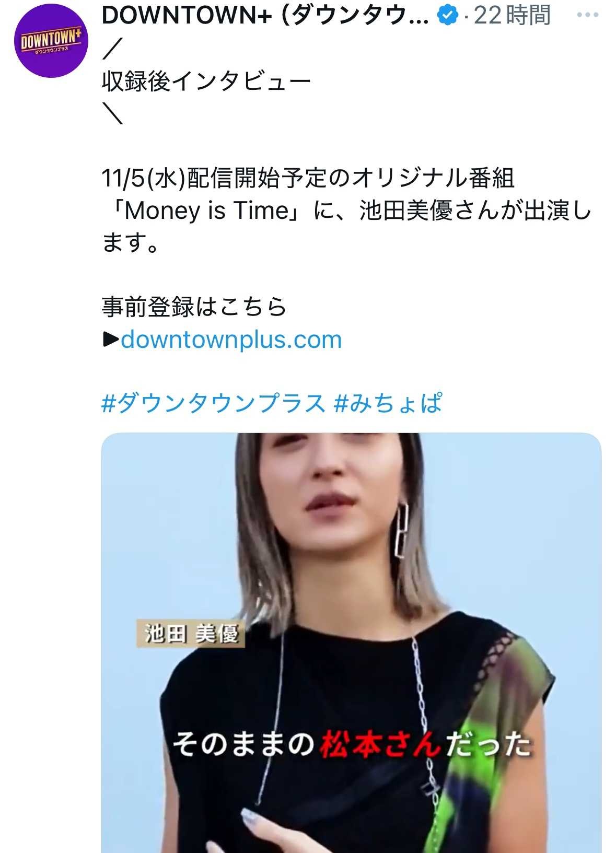Click the 事前登録はこちら text line
Screen dimensions: 616x853
[x=194, y=307]
